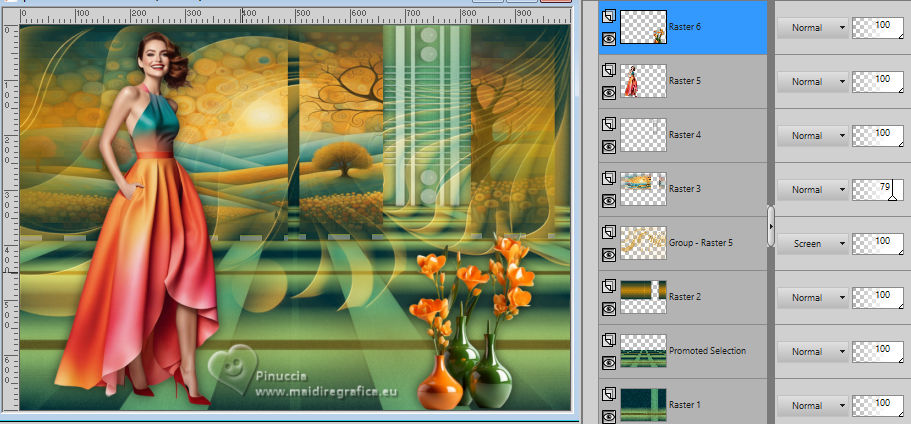Click the layer type icon of Promoted Selection

click(608, 340)
